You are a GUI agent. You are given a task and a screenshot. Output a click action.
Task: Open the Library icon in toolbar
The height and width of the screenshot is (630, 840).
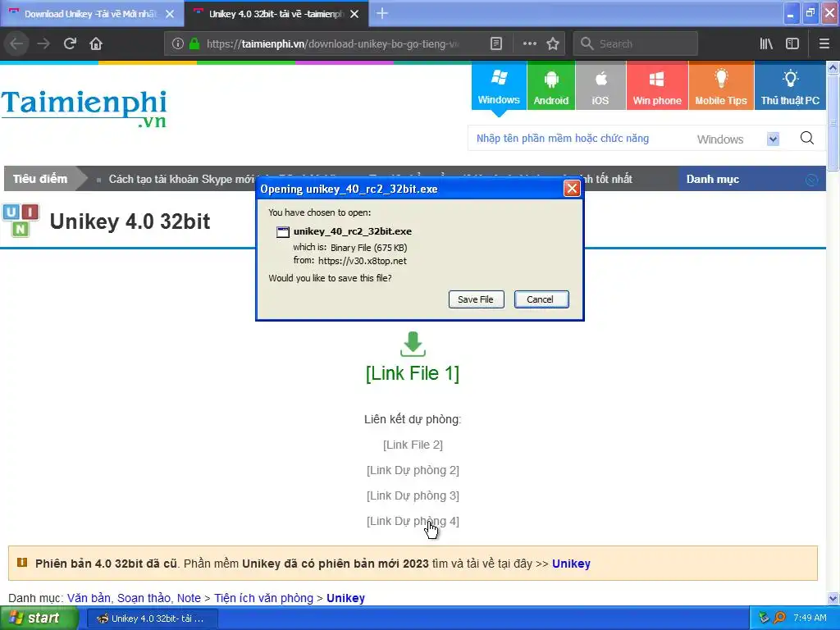[766, 43]
